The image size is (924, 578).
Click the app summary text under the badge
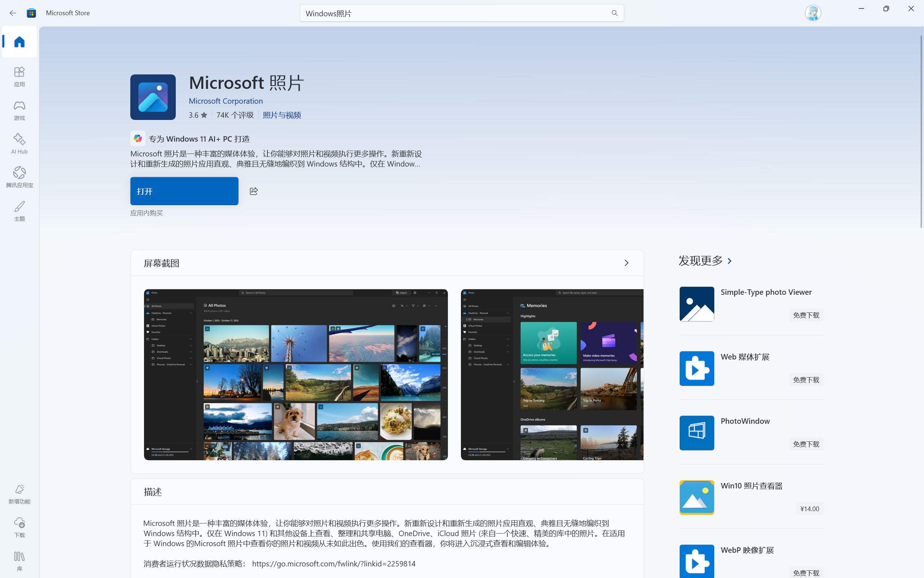(276, 159)
